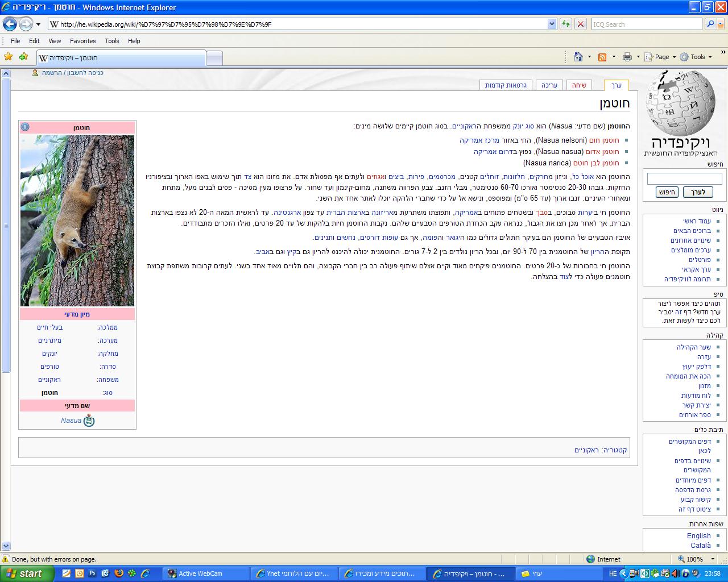
Task: Open the Favorites Center star icon
Action: 8,57
